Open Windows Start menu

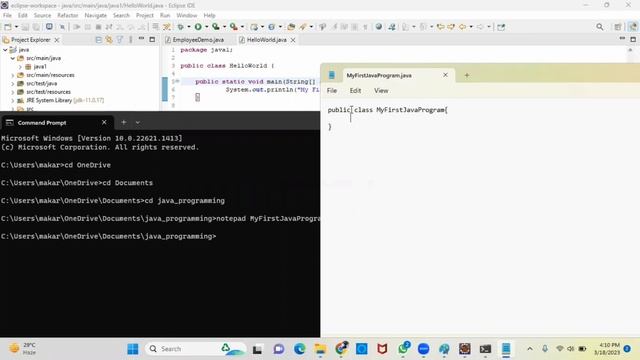[x=133, y=349]
